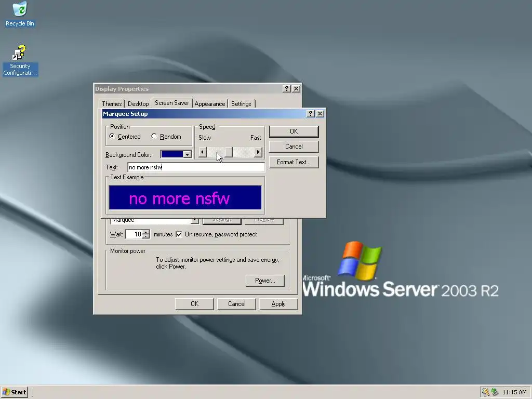The width and height of the screenshot is (532, 399).
Task: Click the Power button in Monitor power
Action: [265, 281]
